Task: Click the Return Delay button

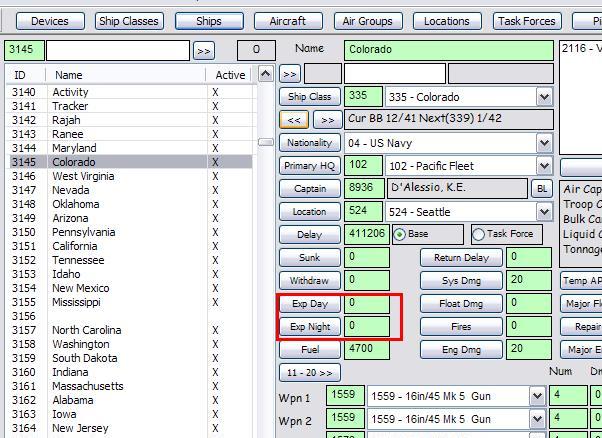Action: [461, 258]
